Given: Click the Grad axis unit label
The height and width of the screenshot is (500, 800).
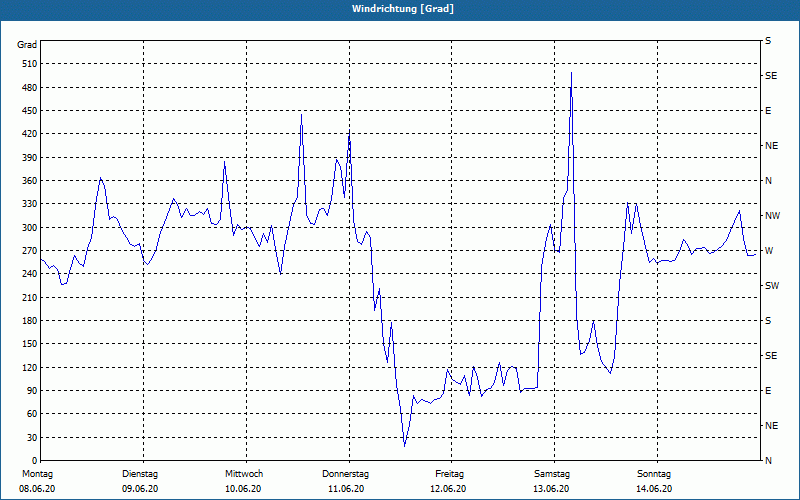Looking at the screenshot, I should click(x=27, y=45).
